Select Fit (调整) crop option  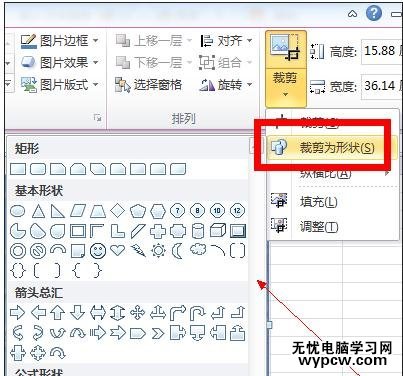pyautogui.click(x=319, y=227)
